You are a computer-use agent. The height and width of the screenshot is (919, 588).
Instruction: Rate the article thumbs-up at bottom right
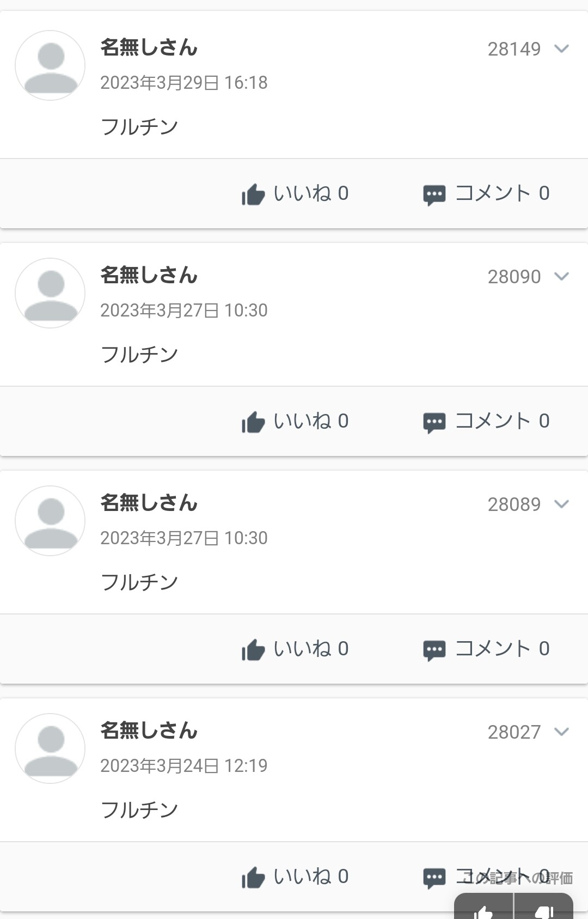(484, 910)
